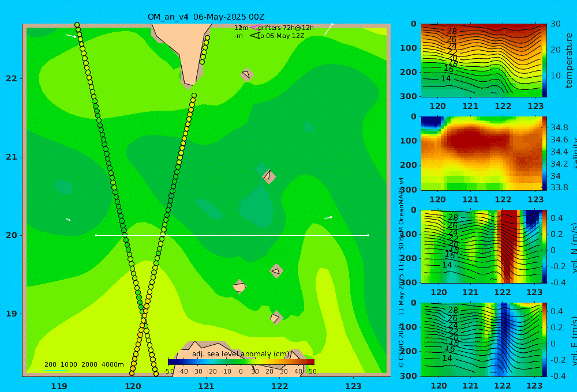577x392 pixels.
Task: Click the small white drifter mark near 20.2N 119.1E
Action: [x=68, y=220]
